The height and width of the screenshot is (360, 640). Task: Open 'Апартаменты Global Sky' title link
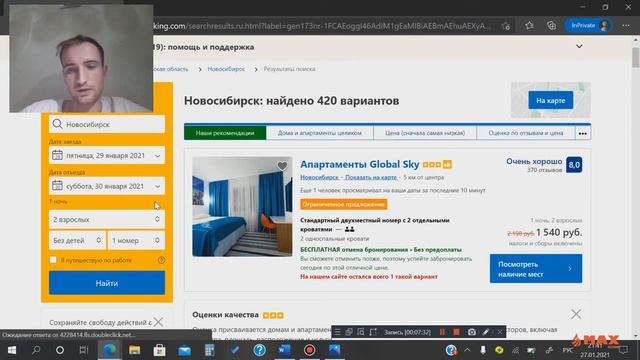[360, 164]
